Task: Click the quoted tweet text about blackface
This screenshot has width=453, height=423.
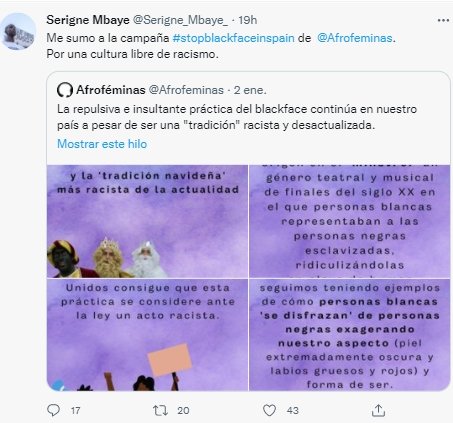Action: point(237,117)
